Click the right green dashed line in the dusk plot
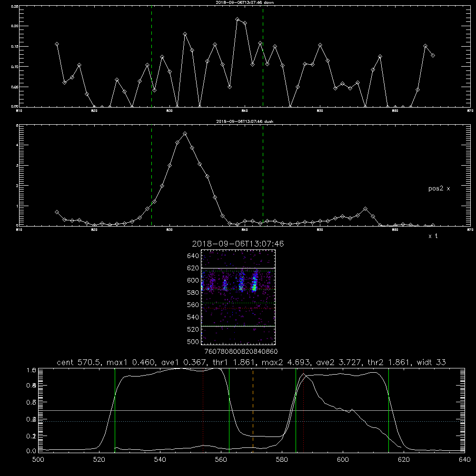The height and width of the screenshot is (476, 476). (x=263, y=175)
